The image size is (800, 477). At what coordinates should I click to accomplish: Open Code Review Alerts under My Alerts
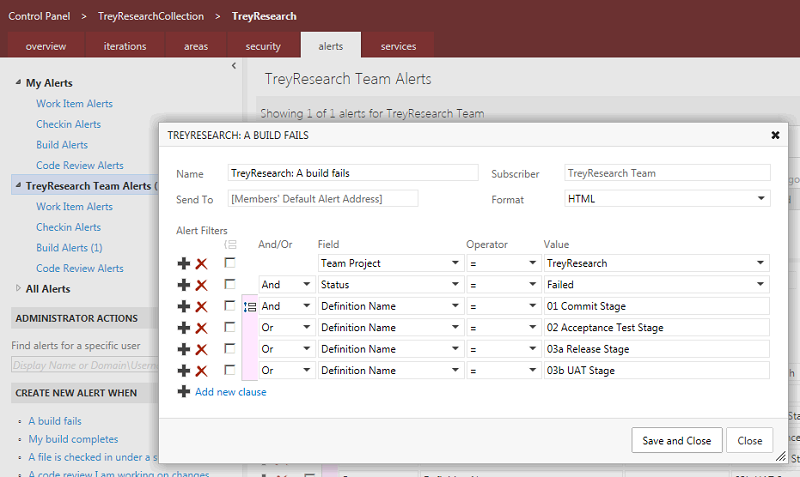click(x=80, y=165)
